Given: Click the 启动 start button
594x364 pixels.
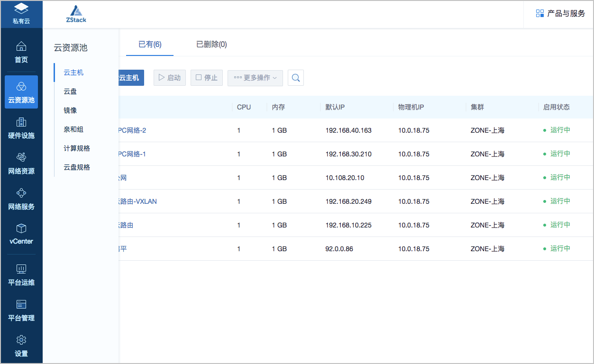Looking at the screenshot, I should click(x=170, y=78).
